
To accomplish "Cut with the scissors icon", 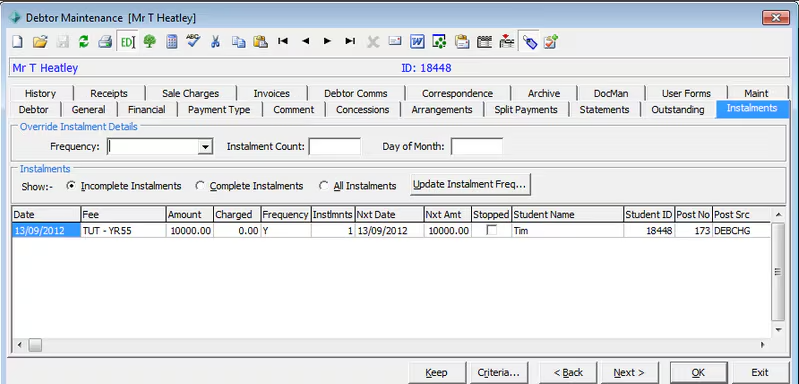I will [215, 42].
